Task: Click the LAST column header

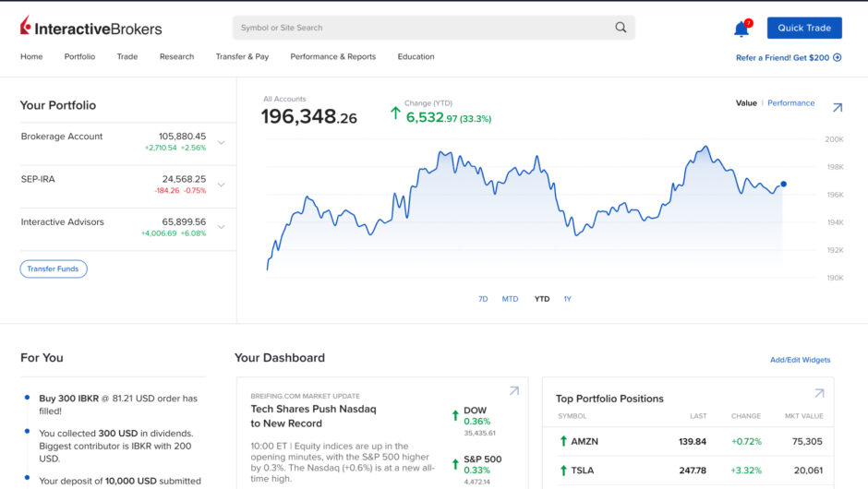Action: click(698, 416)
